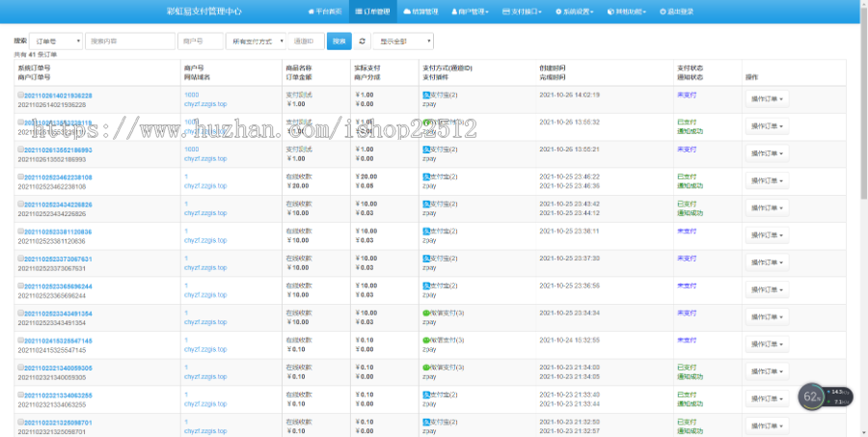Select checkbox of order 2021102415325547145
Image resolution: width=868 pixels, height=437 pixels.
coord(21,341)
